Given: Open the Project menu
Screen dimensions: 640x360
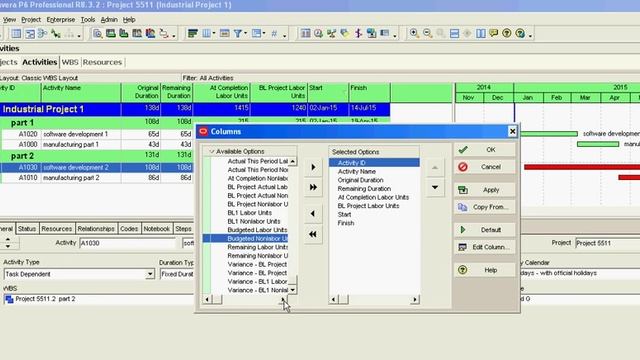Looking at the screenshot, I should (x=31, y=20).
